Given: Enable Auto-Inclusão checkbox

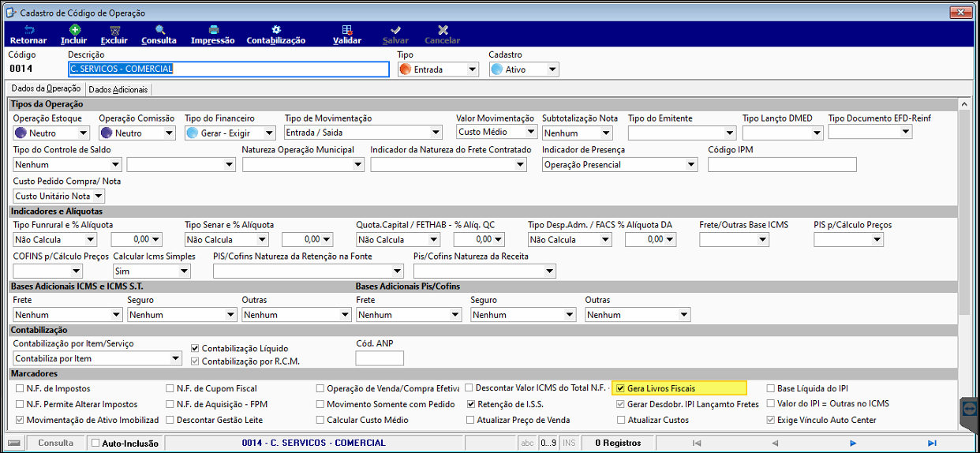Looking at the screenshot, I should (95, 443).
